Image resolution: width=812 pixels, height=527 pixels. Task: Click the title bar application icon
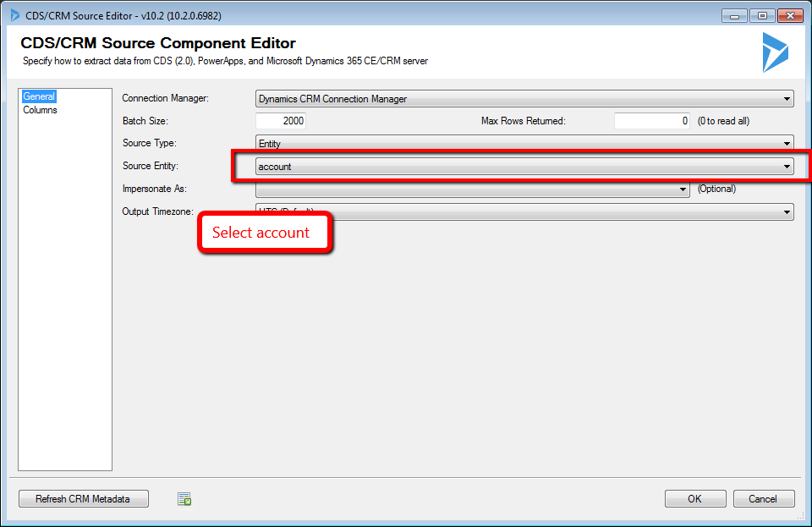(15, 15)
